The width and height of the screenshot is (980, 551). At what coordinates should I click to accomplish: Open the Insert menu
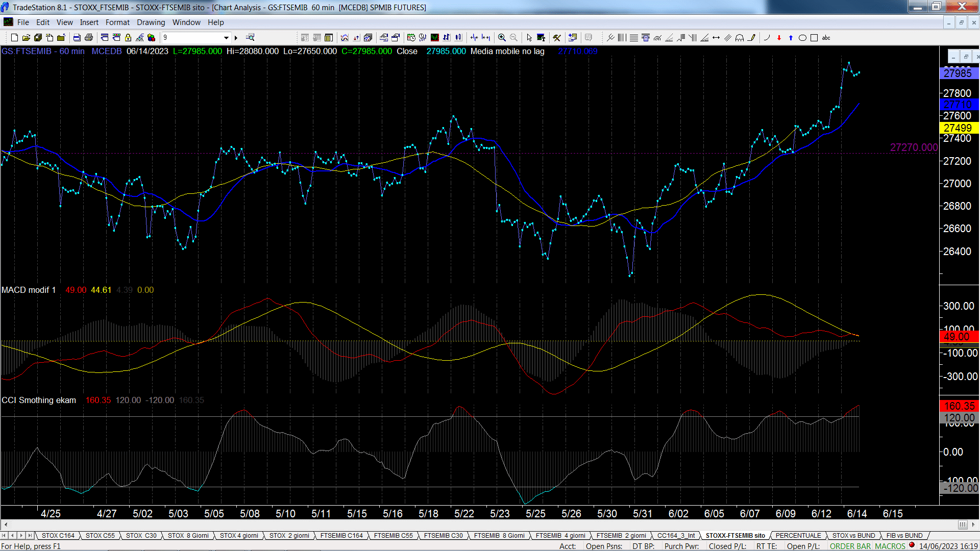coord(89,22)
